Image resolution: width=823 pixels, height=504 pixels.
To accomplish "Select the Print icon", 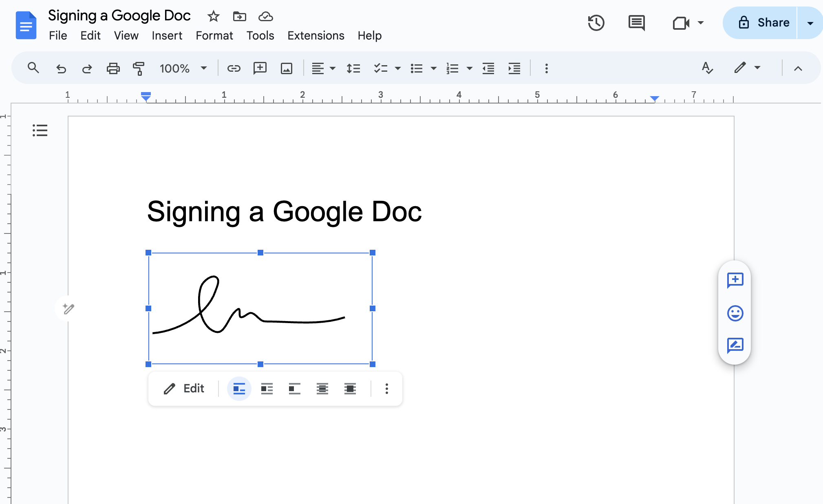I will tap(112, 68).
